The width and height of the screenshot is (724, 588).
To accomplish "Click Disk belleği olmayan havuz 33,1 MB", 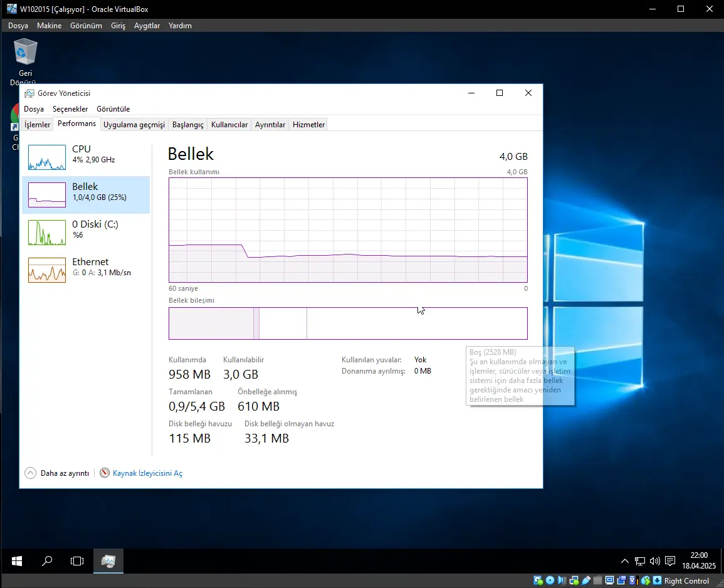I will (266, 438).
